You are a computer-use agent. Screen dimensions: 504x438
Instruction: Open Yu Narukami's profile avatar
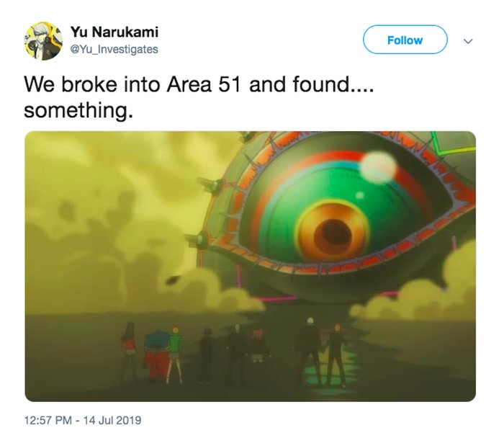pos(43,41)
